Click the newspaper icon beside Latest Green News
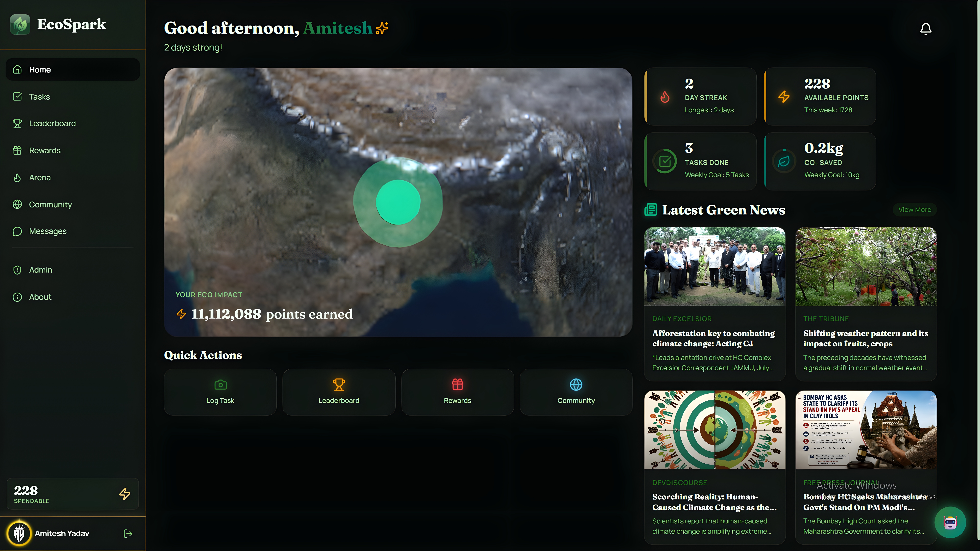The width and height of the screenshot is (980, 551). pyautogui.click(x=650, y=210)
